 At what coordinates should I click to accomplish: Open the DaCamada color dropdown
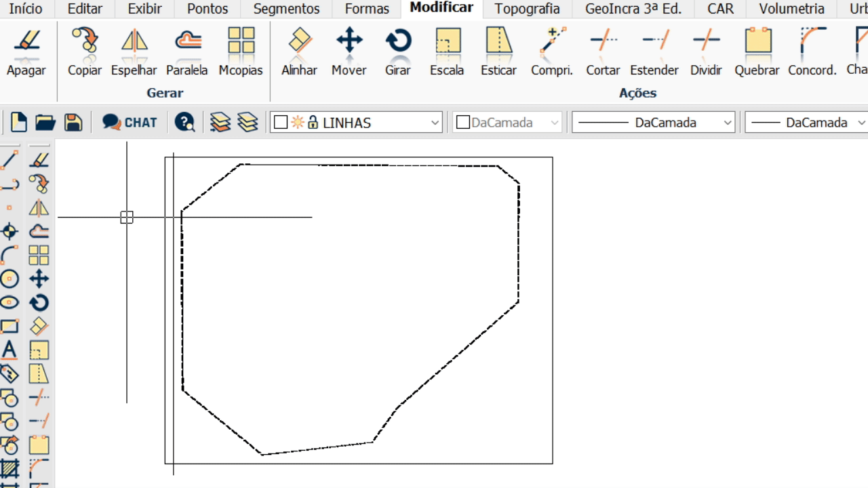(x=555, y=123)
